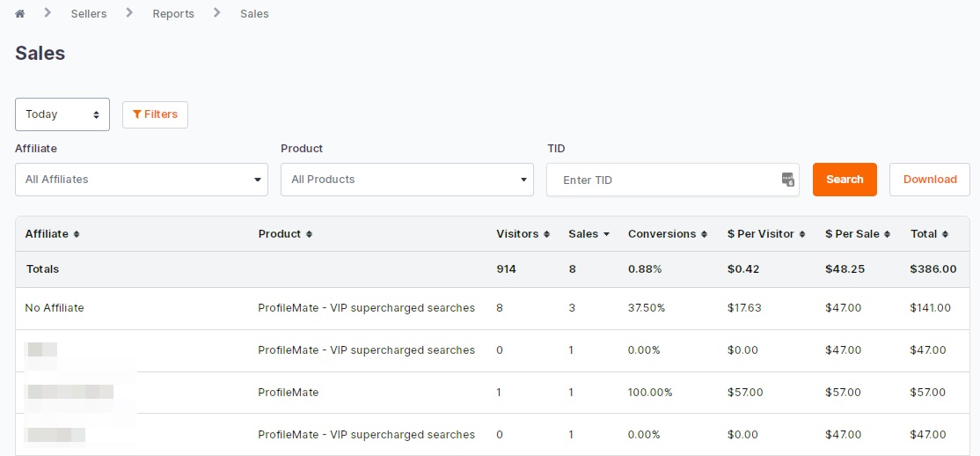Image resolution: width=980 pixels, height=456 pixels.
Task: Sort table by $ Per Visitor column
Action: pos(766,234)
